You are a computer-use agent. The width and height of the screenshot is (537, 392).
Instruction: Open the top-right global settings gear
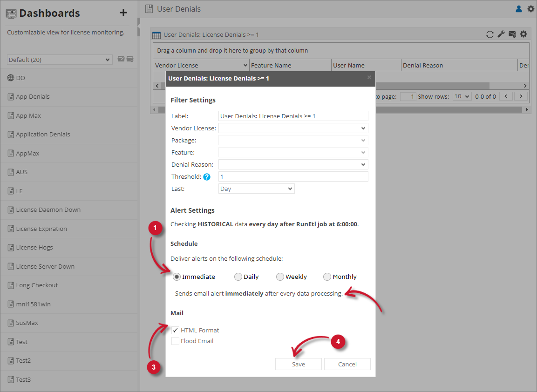531,9
